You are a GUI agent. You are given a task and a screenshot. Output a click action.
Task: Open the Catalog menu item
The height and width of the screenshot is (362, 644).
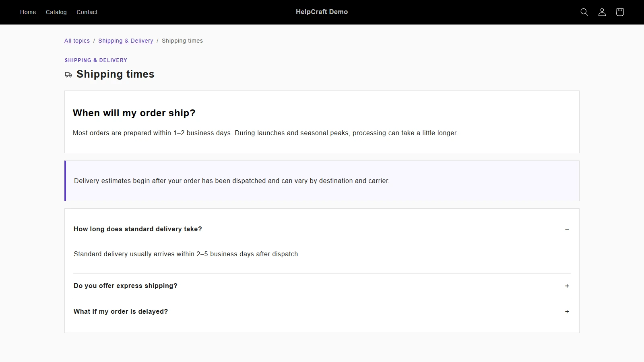56,12
